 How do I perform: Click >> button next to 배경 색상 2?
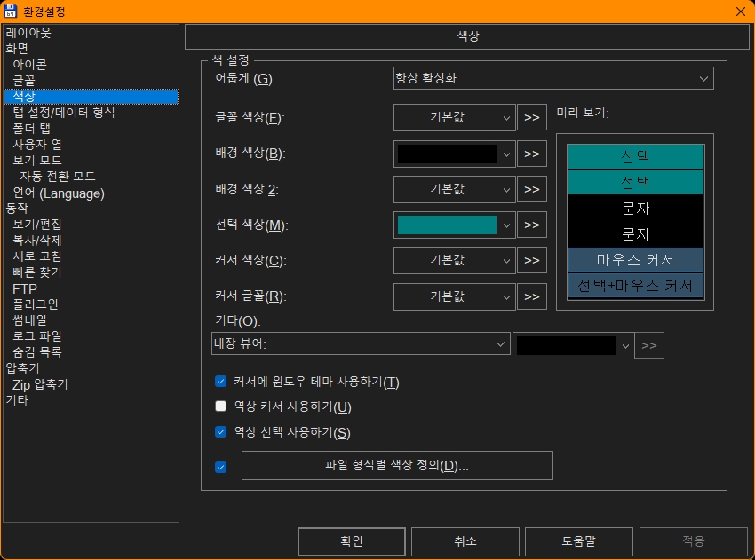point(531,190)
